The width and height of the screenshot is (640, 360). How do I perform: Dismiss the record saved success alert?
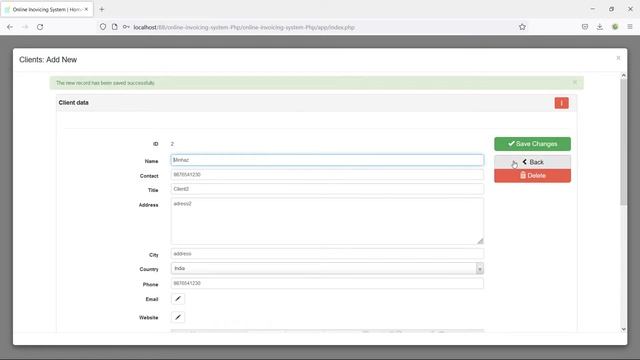click(x=575, y=82)
